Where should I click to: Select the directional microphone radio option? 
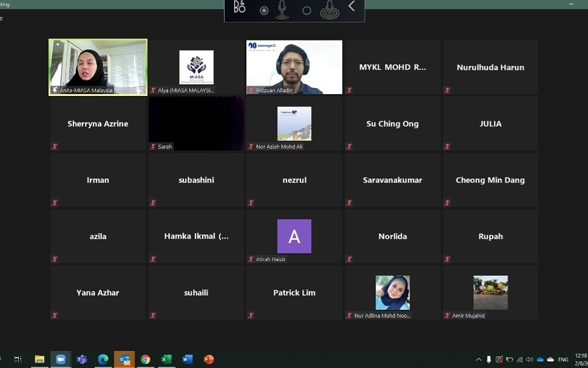[264, 10]
